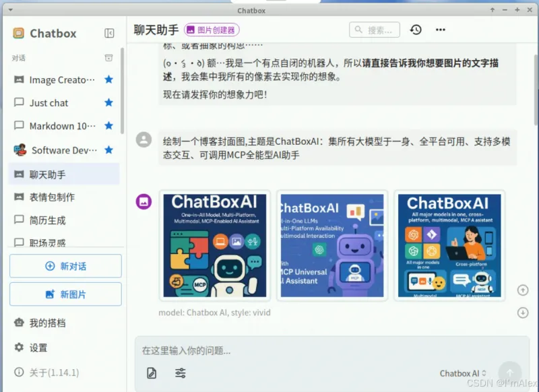
Task: Jump to bottom with the down-arrow circle
Action: [522, 313]
